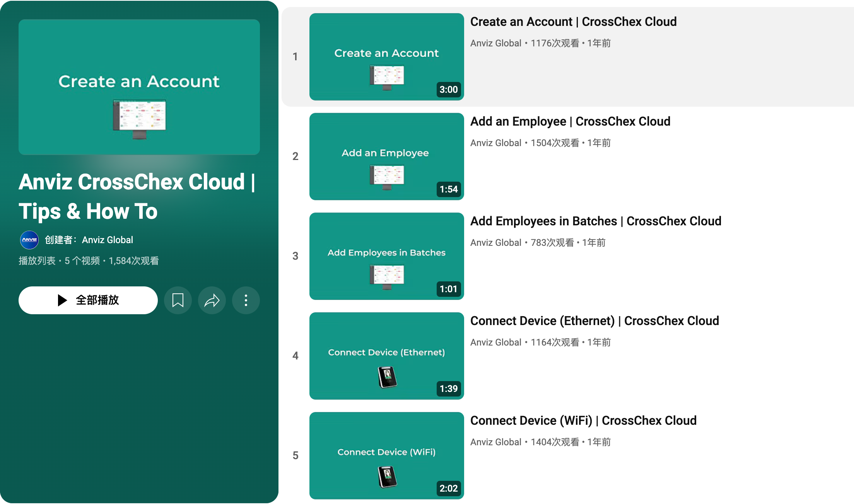
Task: Click the 2:02 duration badge
Action: click(x=449, y=489)
